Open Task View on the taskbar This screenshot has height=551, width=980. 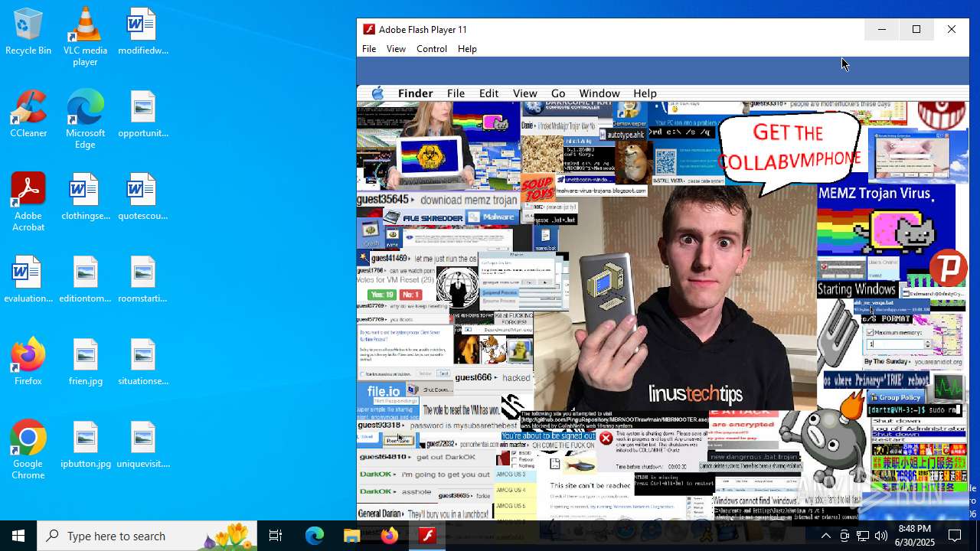pyautogui.click(x=276, y=536)
